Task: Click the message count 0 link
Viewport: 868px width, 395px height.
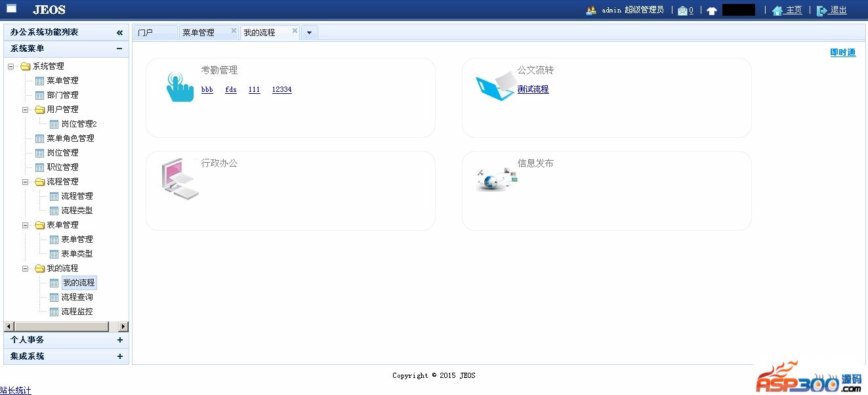Action: click(x=691, y=10)
